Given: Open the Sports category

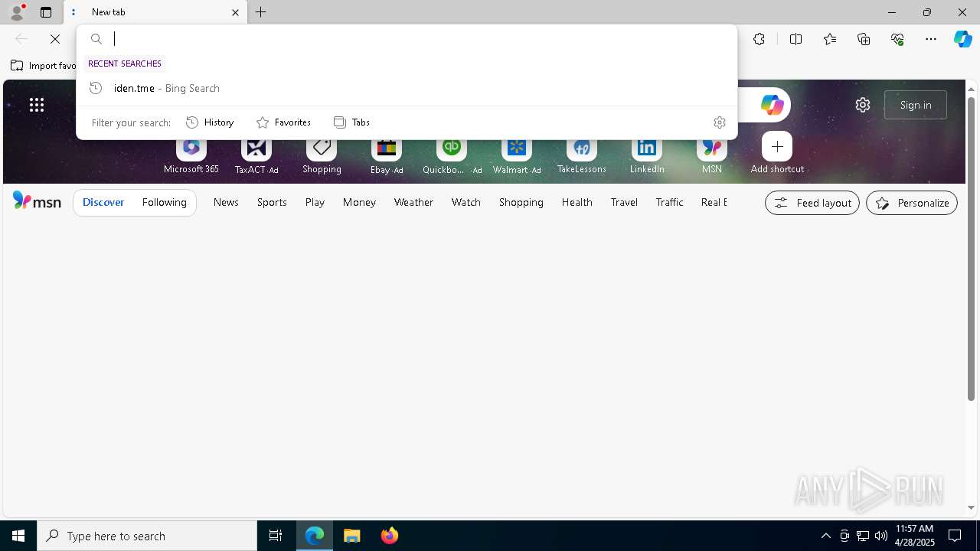Looking at the screenshot, I should [x=272, y=202].
